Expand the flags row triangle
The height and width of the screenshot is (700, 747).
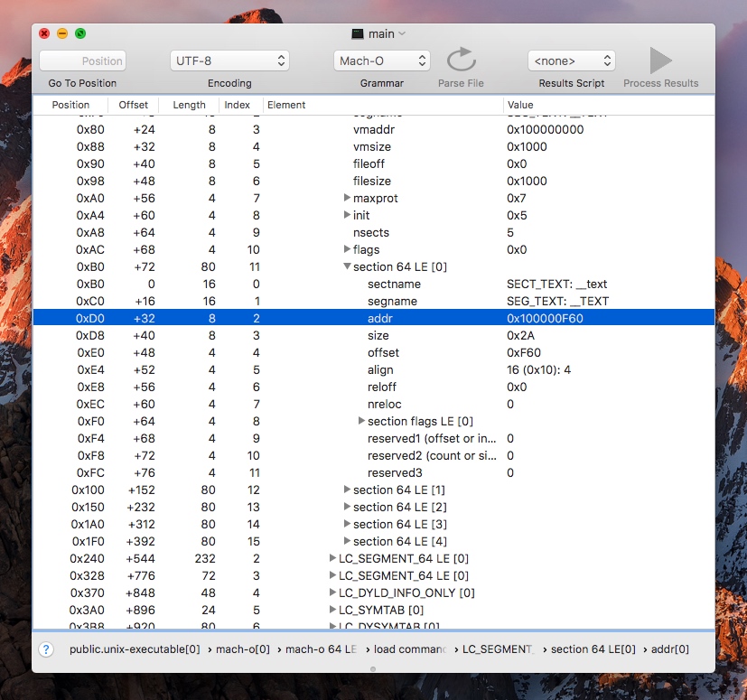(347, 249)
